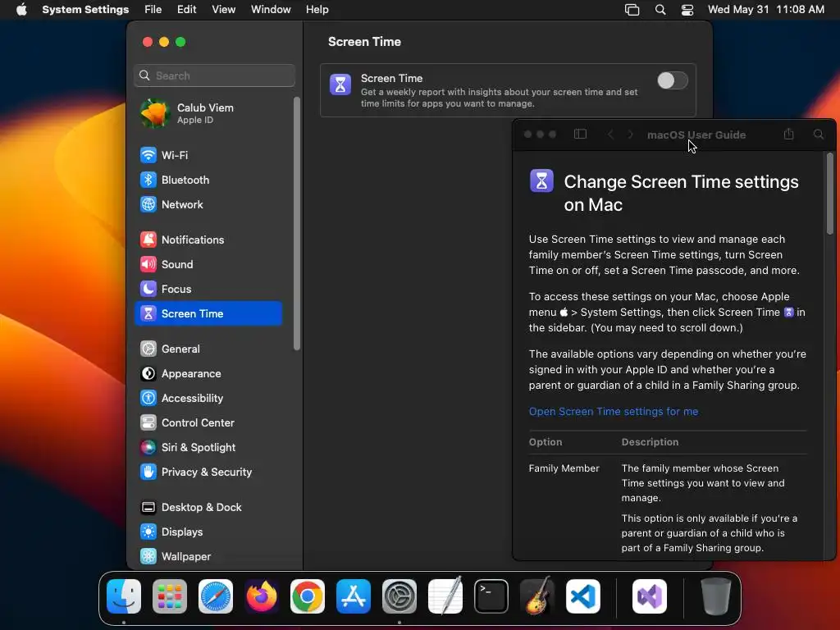Enable the Screen Time toggle switch

point(673,81)
